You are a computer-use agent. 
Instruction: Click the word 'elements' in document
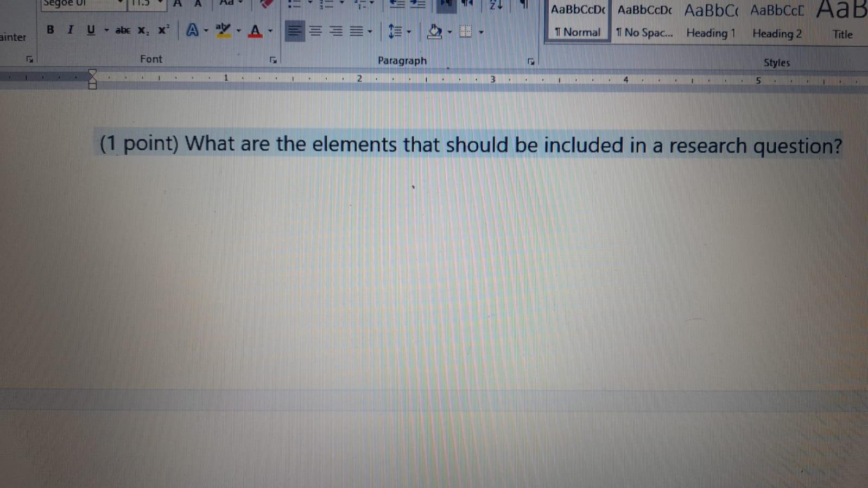coord(354,144)
